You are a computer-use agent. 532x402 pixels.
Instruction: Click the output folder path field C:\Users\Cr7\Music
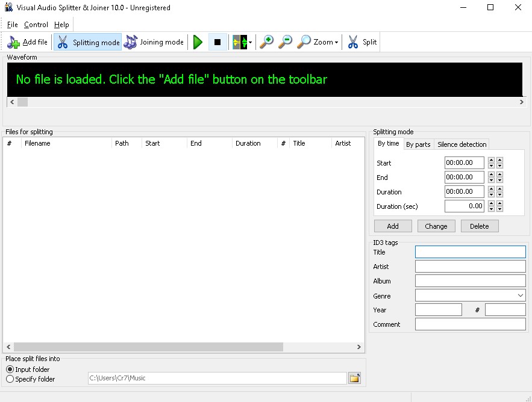point(217,378)
